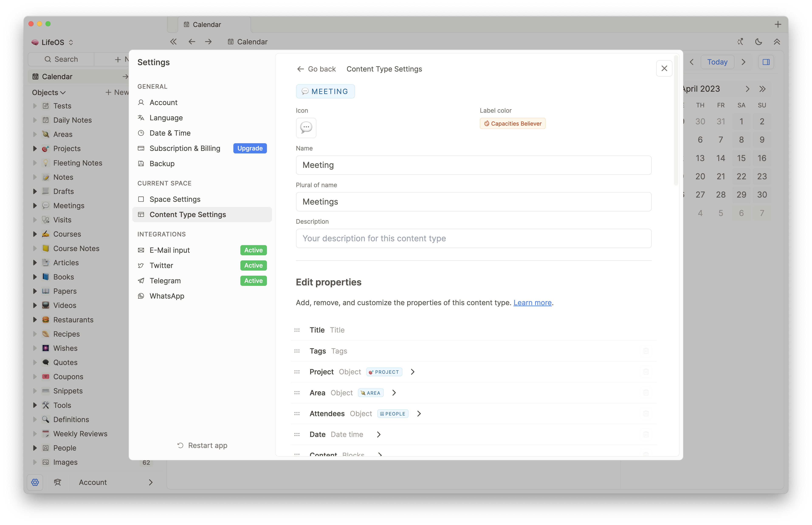
Task: Change the Capacities Believer label color
Action: point(512,123)
